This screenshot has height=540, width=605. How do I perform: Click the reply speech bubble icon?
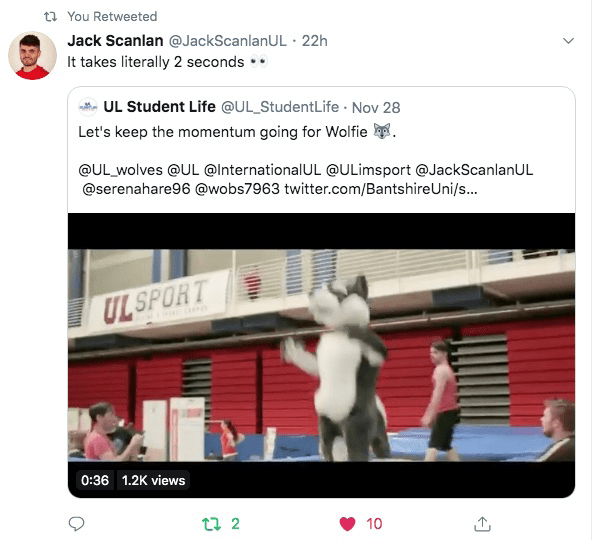coord(76,524)
